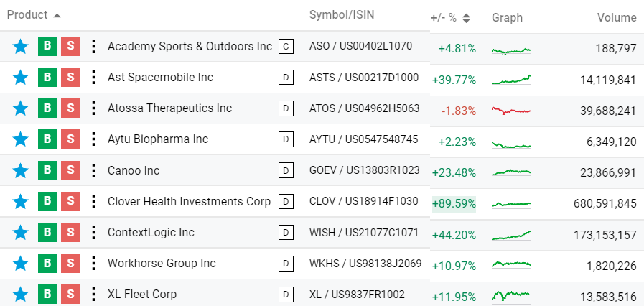
Task: Open the more options menu for XL Fleet Corp
Action: tap(93, 294)
